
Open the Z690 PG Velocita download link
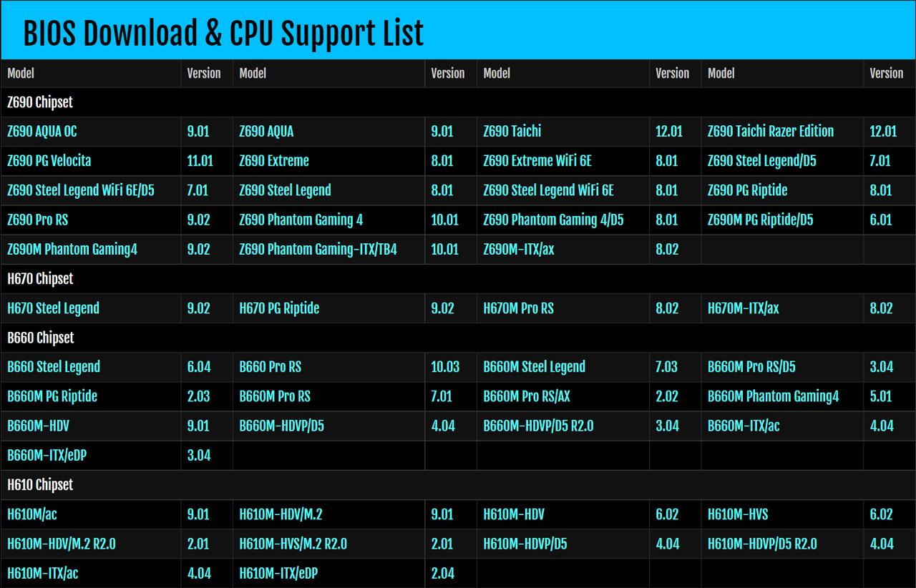point(49,161)
